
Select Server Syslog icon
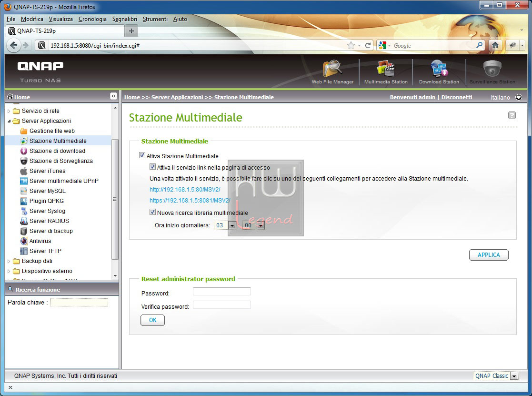click(24, 211)
